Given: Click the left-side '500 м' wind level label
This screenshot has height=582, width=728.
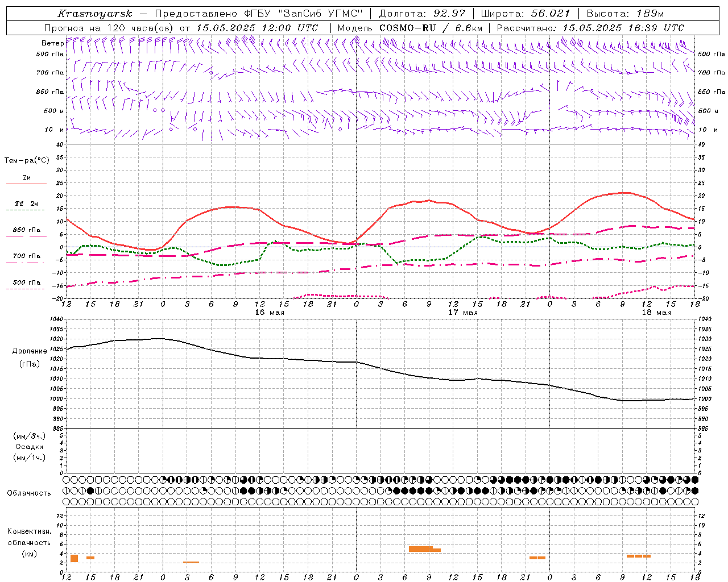Looking at the screenshot, I should point(54,111).
